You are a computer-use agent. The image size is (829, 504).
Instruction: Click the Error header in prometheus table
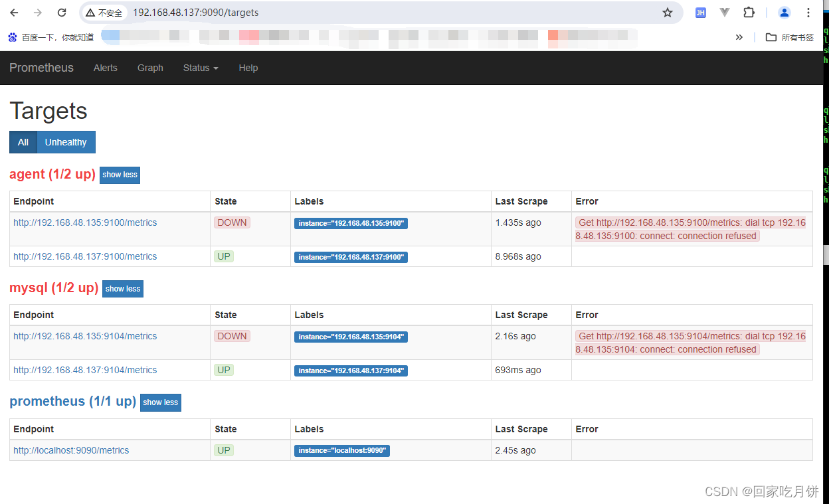pos(587,429)
